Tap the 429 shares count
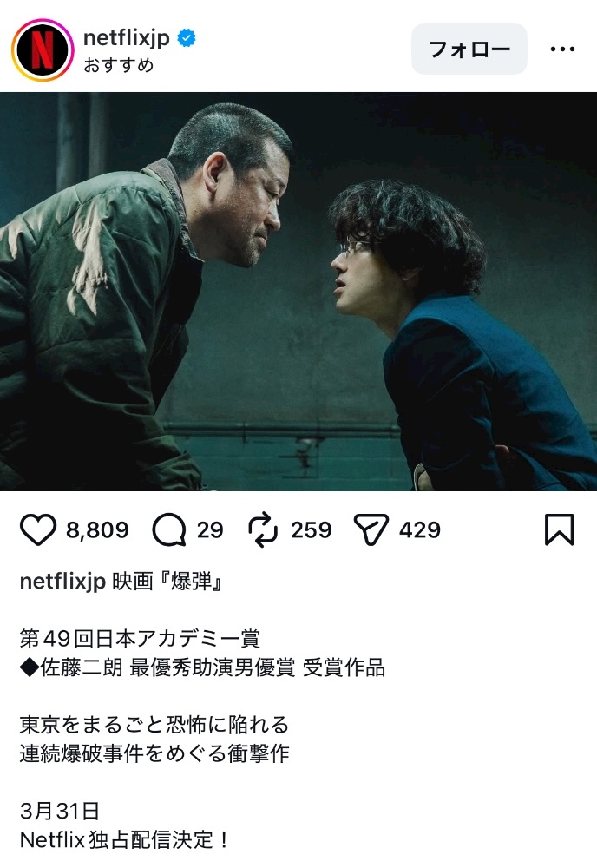This screenshot has width=597, height=868. 420,529
